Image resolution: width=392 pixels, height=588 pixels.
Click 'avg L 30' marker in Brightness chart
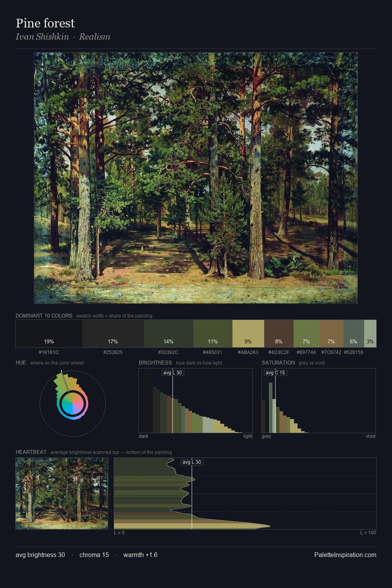(173, 372)
